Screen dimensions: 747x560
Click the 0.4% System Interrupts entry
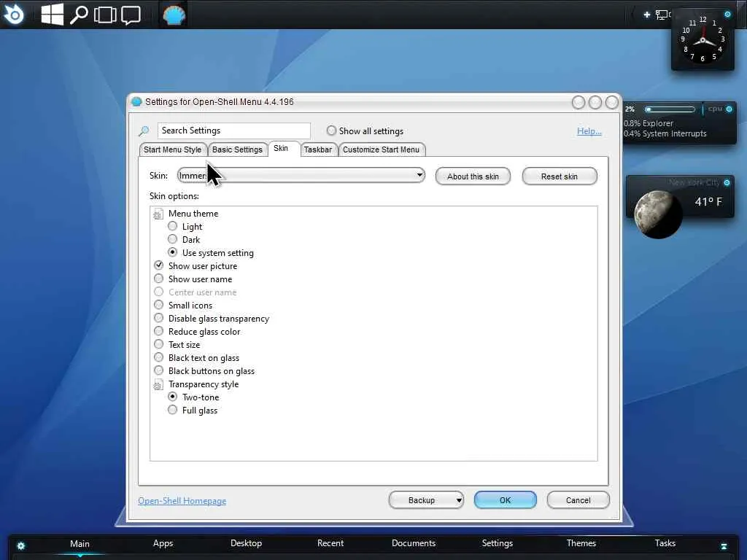coord(665,134)
